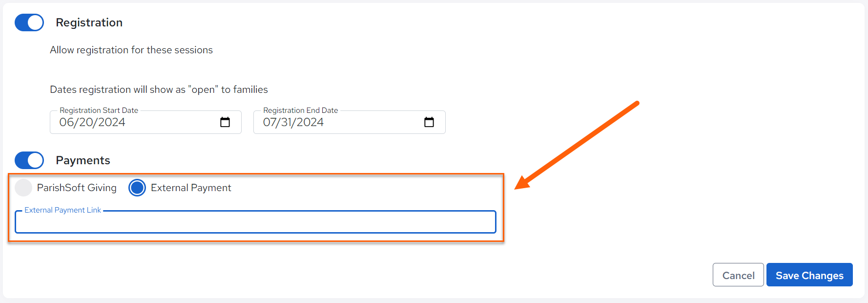Focus the External Payment Link text field
The image size is (868, 303).
[255, 222]
